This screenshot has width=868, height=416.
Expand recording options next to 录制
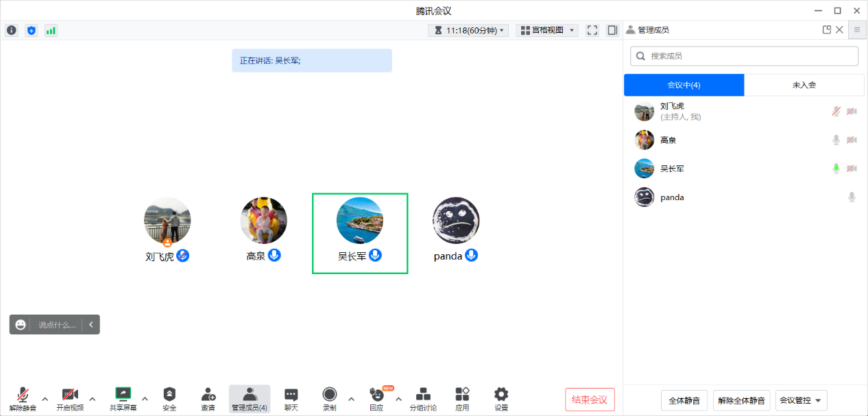tap(352, 398)
